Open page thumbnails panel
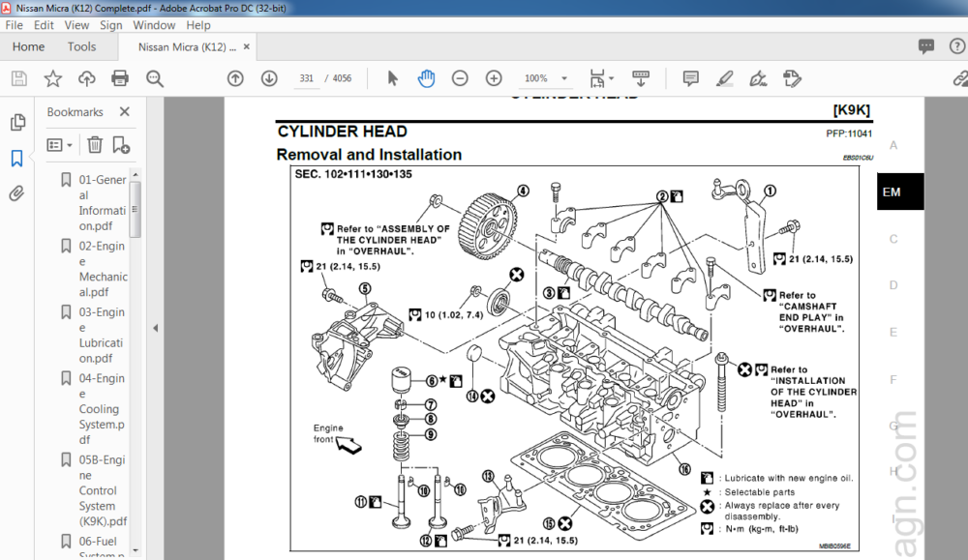The width and height of the screenshot is (968, 560). click(x=17, y=122)
